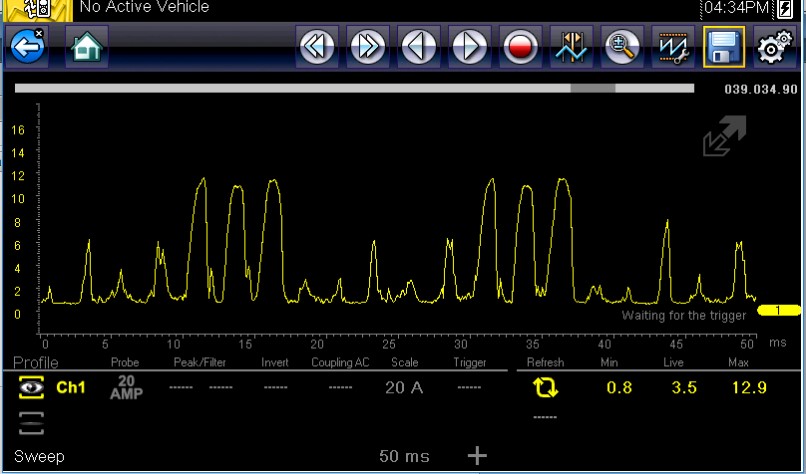Click the data buffer position bar
Screen dimensions: 806x474
[x=354, y=88]
